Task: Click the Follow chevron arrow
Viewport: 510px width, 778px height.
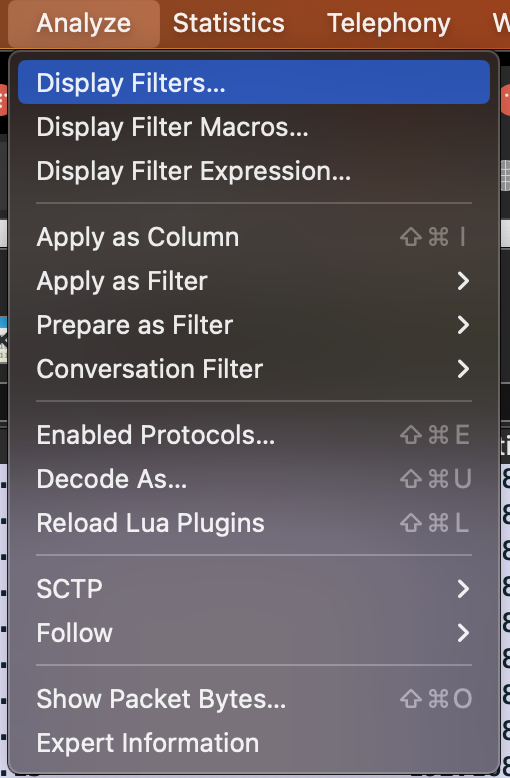Action: pos(463,633)
